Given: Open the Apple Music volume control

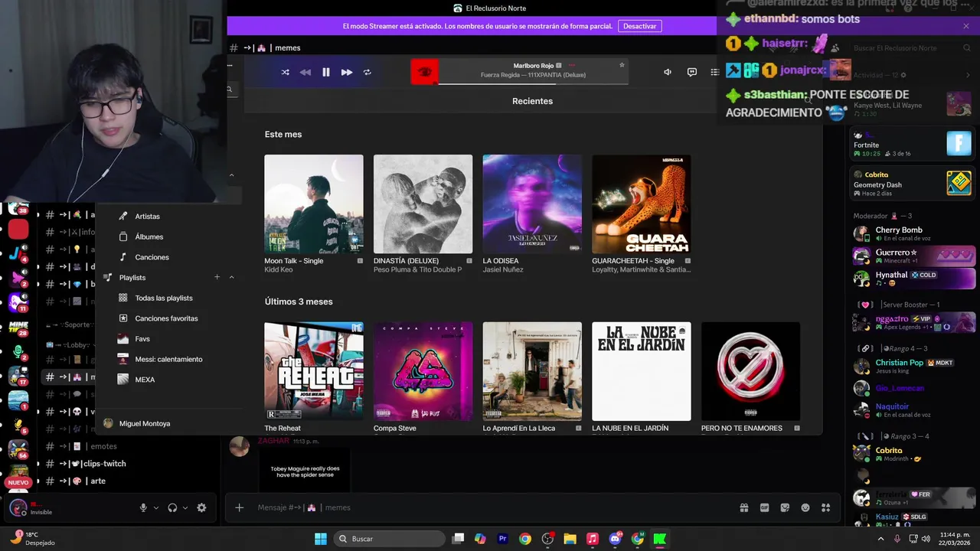Looking at the screenshot, I should tap(668, 72).
